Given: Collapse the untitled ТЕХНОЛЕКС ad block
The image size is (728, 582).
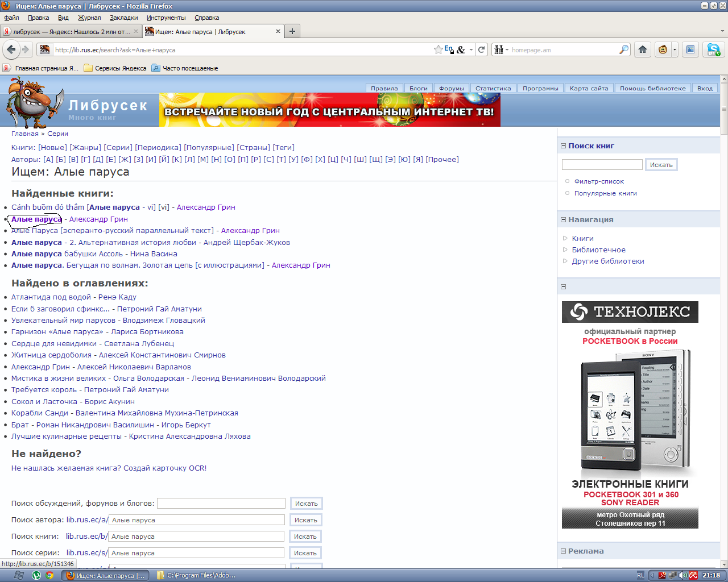Looking at the screenshot, I should pyautogui.click(x=563, y=287).
